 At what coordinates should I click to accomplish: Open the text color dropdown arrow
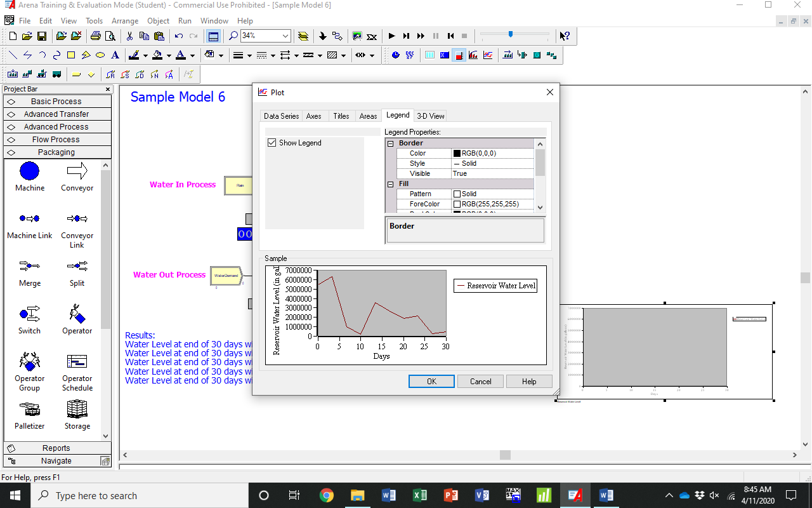pyautogui.click(x=192, y=55)
